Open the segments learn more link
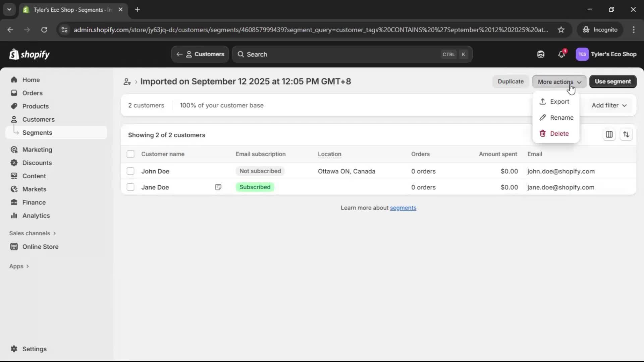 [403, 208]
